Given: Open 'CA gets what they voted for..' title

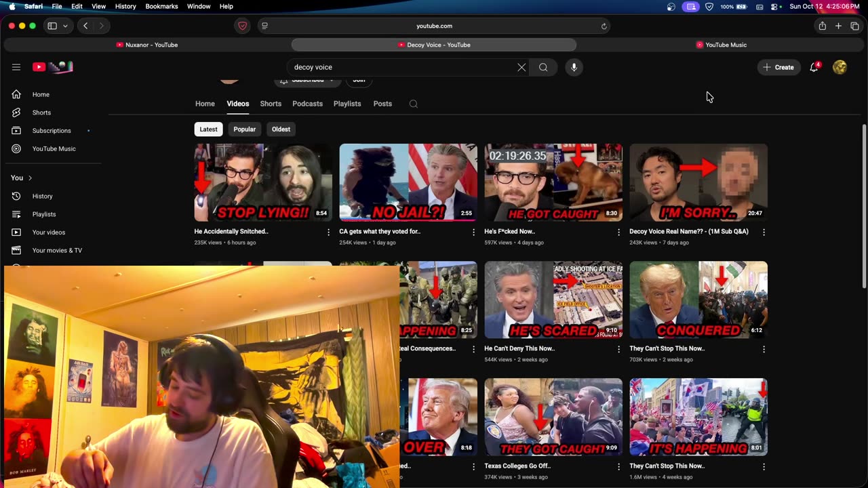Looking at the screenshot, I should tap(380, 231).
